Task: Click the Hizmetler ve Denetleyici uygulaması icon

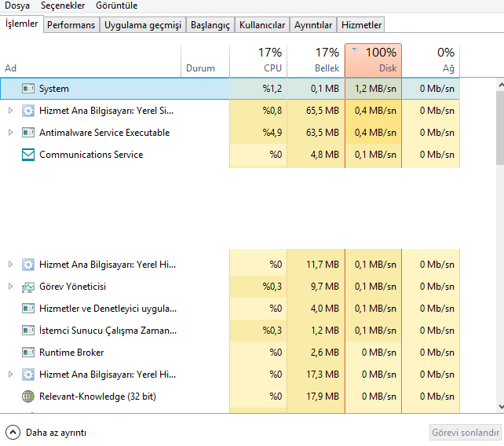Action: (x=28, y=309)
